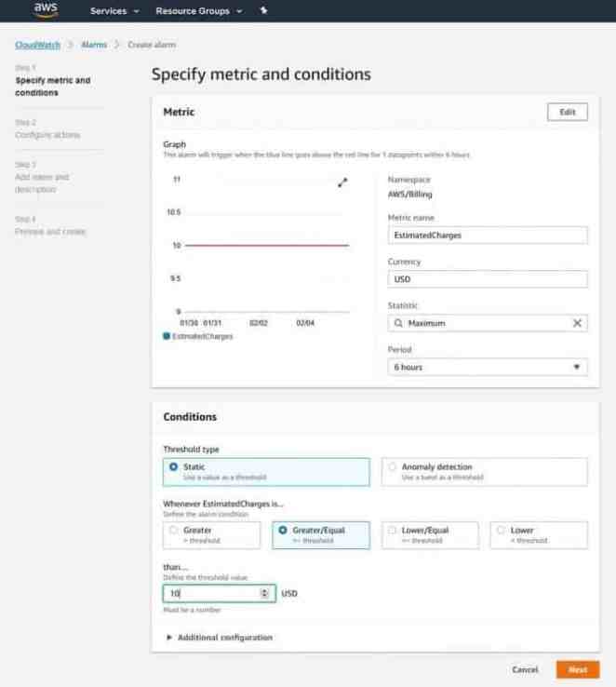Click the AWS logo

(x=46, y=9)
